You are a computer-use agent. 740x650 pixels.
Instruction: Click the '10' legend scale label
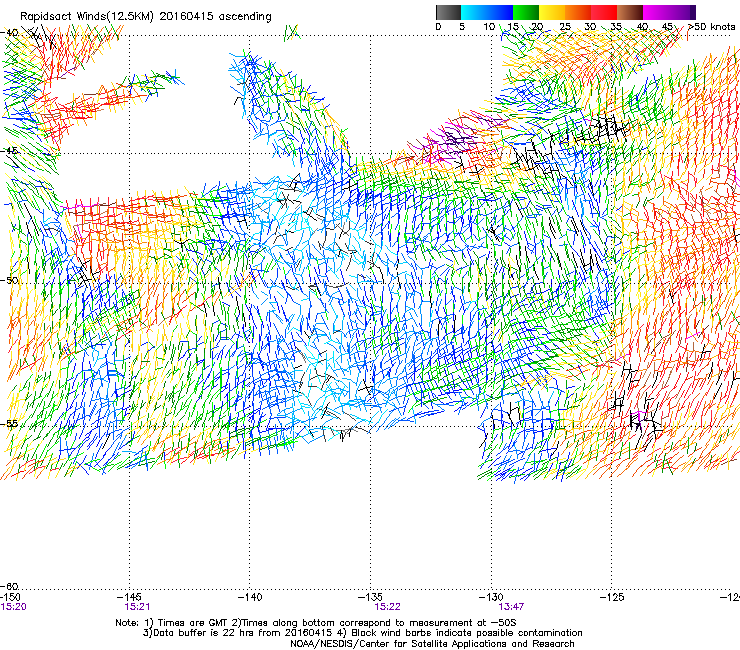pos(489,27)
